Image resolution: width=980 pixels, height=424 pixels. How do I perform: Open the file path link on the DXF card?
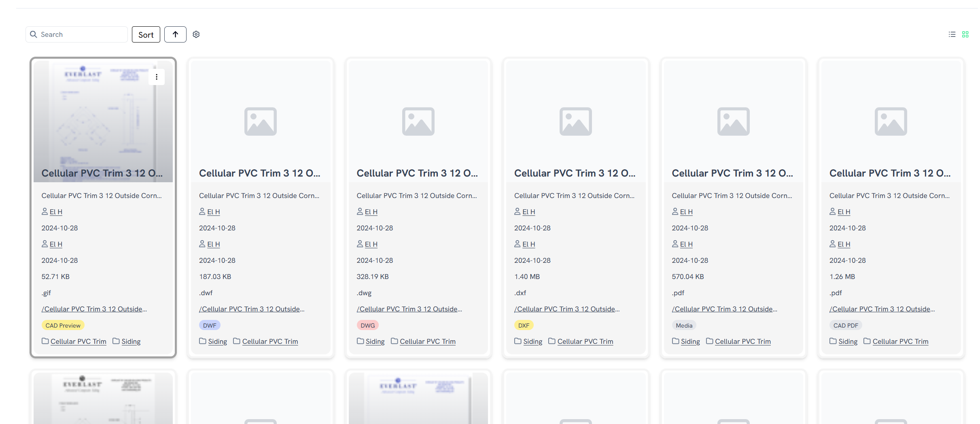(x=566, y=309)
